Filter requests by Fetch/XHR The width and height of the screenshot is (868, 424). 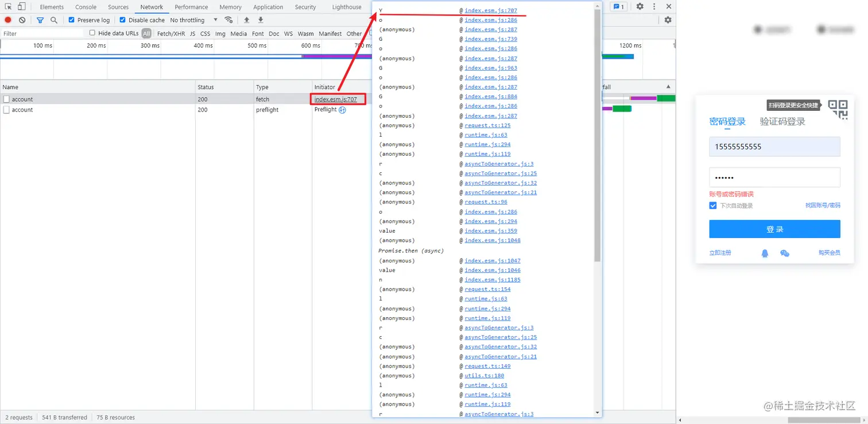coord(171,33)
